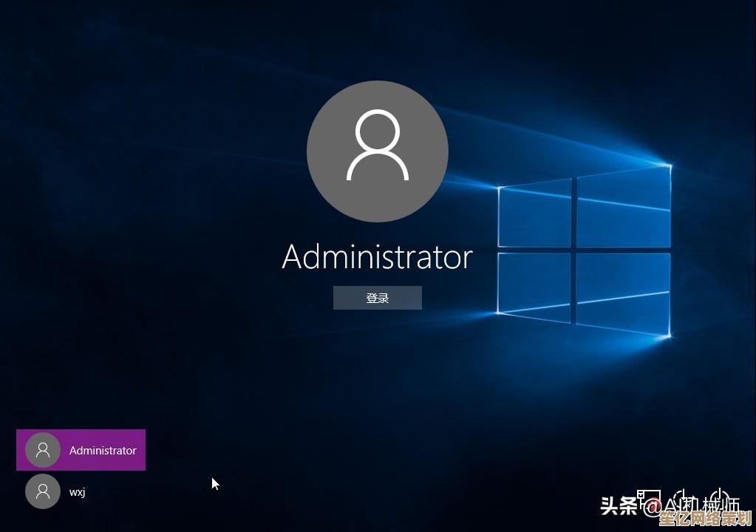Click the Windows logo's bottom-right pane
The height and width of the screenshot is (532, 756).
(x=623, y=293)
